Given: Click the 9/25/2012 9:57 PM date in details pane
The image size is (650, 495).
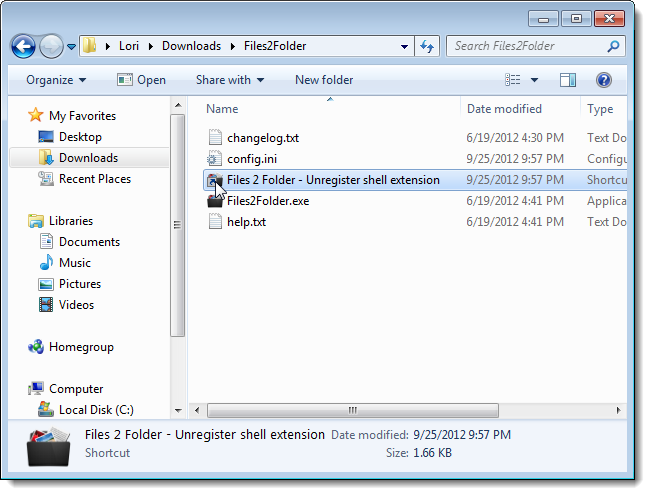Looking at the screenshot, I should (x=462, y=435).
